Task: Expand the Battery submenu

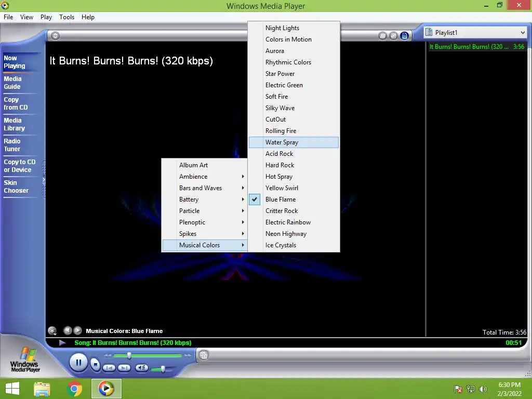Action: coord(205,199)
